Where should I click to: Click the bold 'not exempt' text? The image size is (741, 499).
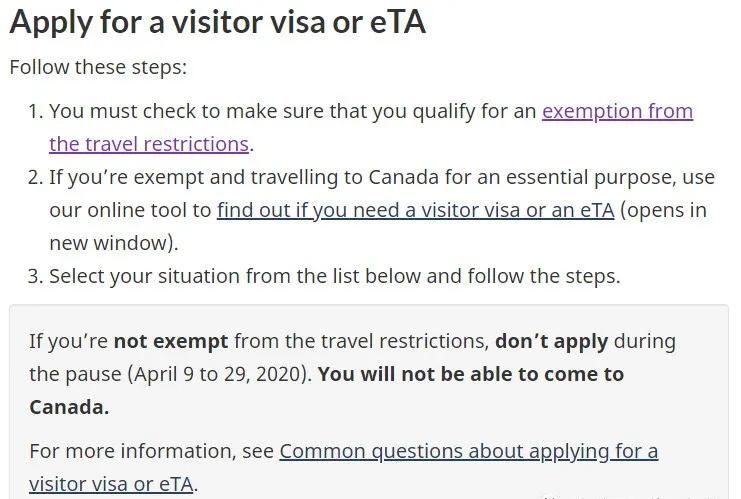tap(171, 341)
